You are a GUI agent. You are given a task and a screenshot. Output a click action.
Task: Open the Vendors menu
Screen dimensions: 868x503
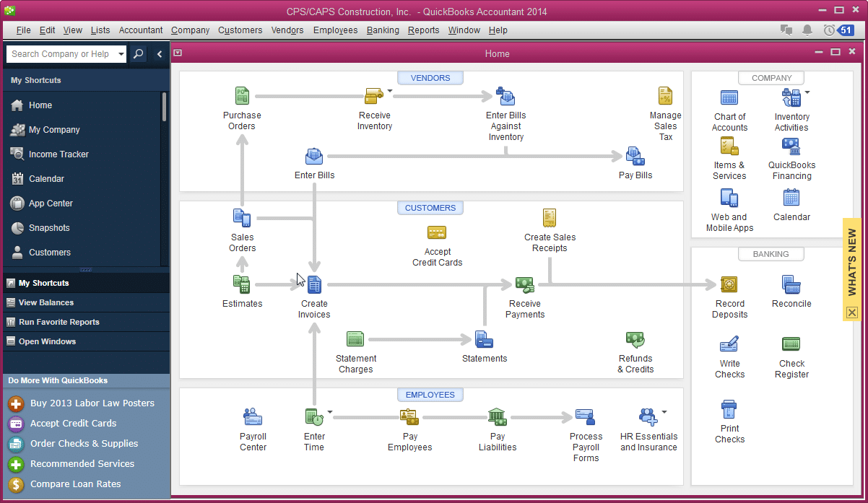pyautogui.click(x=287, y=30)
